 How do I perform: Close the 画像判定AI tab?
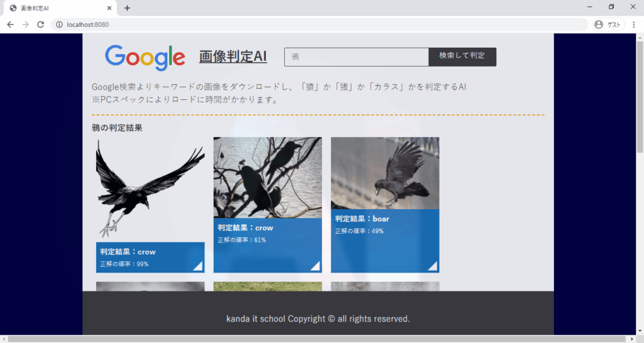click(109, 8)
